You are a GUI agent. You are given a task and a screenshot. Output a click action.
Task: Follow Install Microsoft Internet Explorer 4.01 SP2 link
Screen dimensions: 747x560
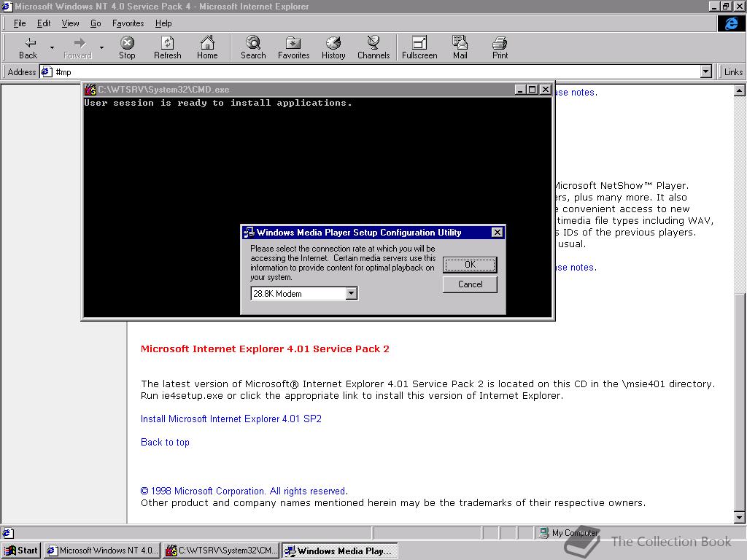coord(231,419)
